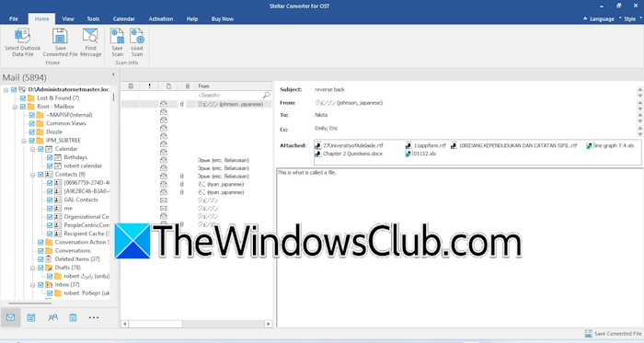Open the File menu

(14, 19)
